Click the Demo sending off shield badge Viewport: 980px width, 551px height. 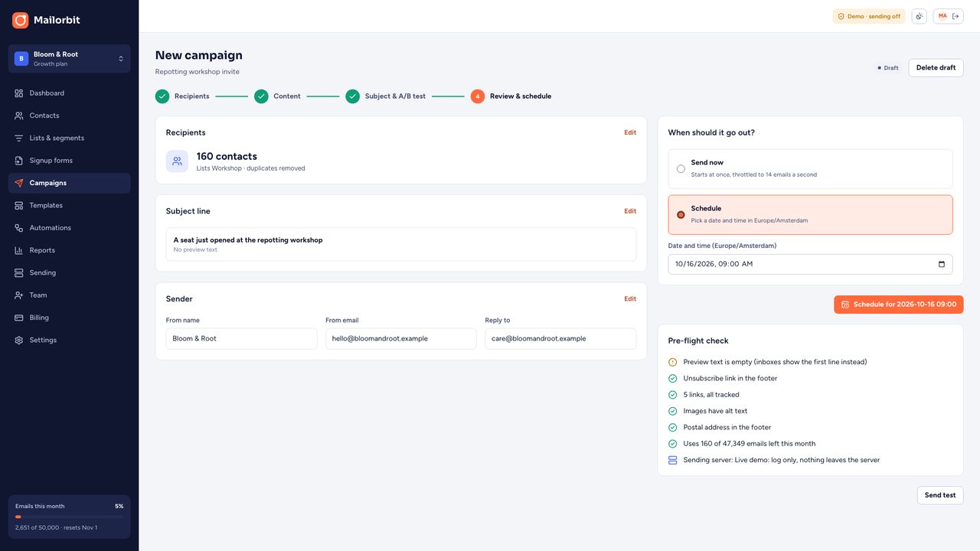coord(869,16)
